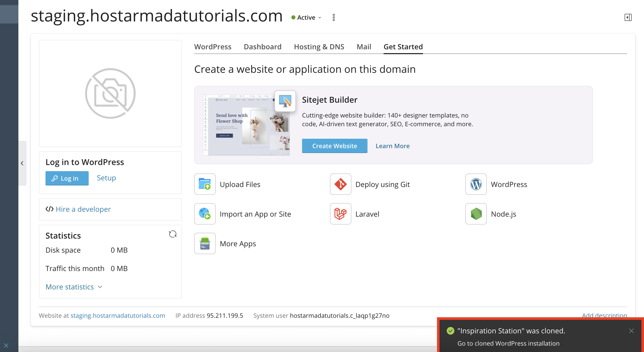Click the Deploy using Git icon
Image resolution: width=644 pixels, height=352 pixels.
pos(340,184)
